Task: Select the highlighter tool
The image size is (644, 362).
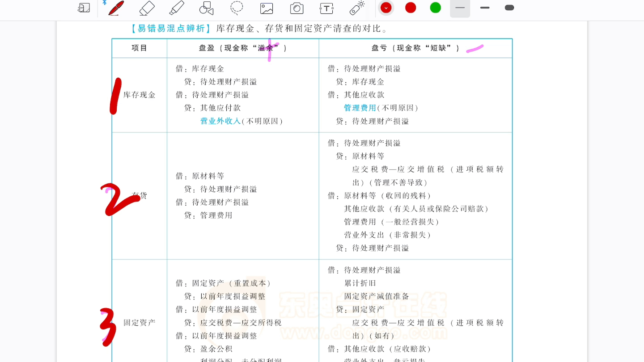Action: [177, 8]
